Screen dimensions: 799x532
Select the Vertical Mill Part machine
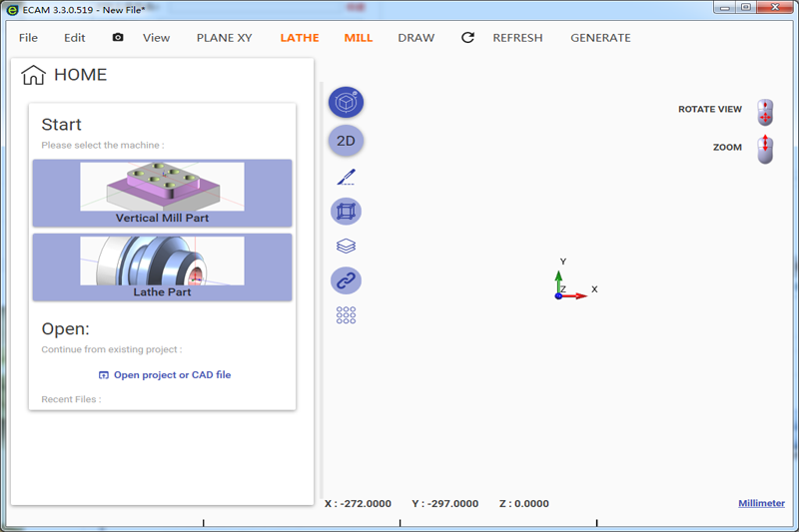coord(162,193)
